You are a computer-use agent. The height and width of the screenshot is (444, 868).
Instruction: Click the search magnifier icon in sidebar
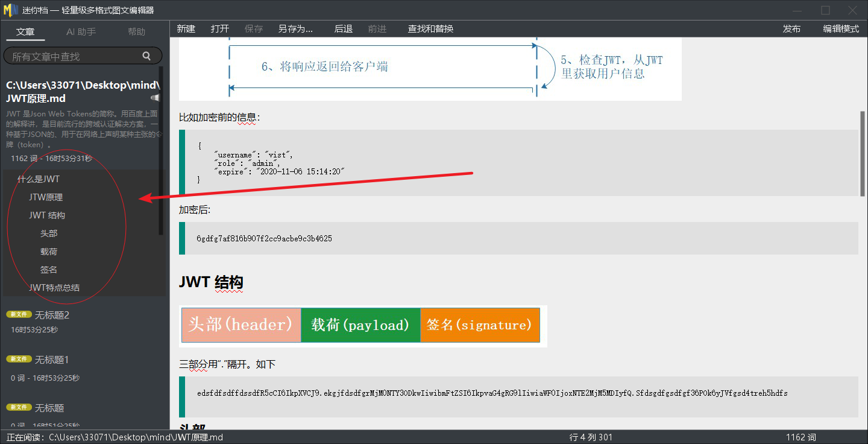(x=146, y=56)
